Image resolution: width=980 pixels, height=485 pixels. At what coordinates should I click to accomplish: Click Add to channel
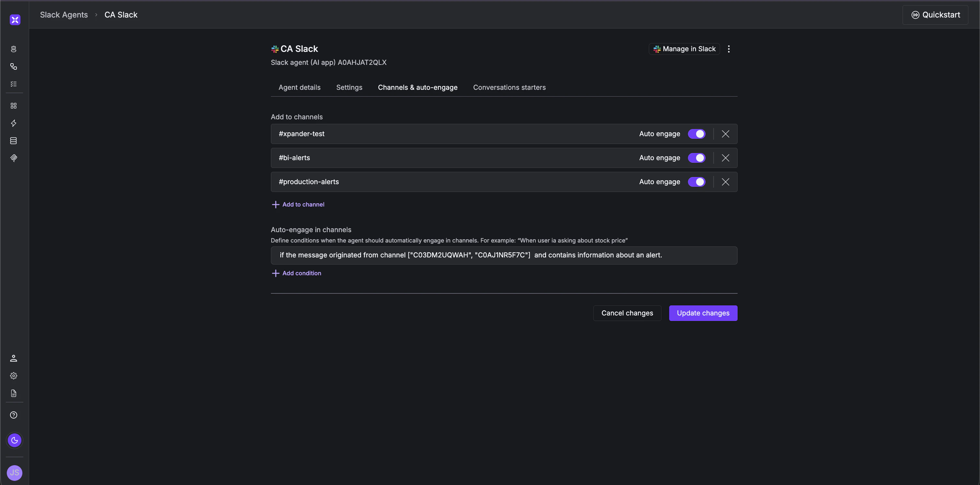(x=298, y=205)
